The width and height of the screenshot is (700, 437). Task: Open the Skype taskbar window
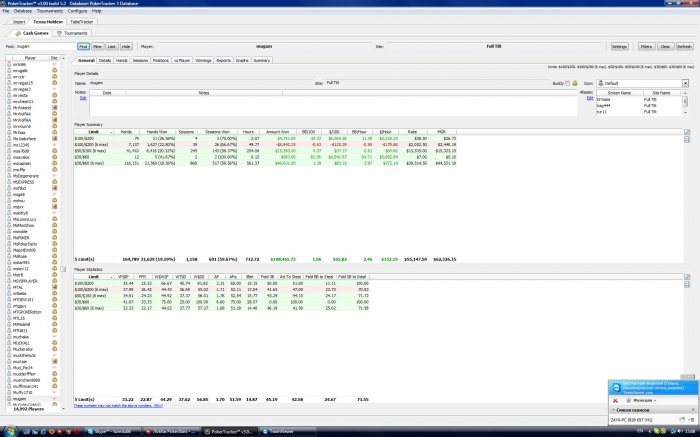[x=113, y=432]
